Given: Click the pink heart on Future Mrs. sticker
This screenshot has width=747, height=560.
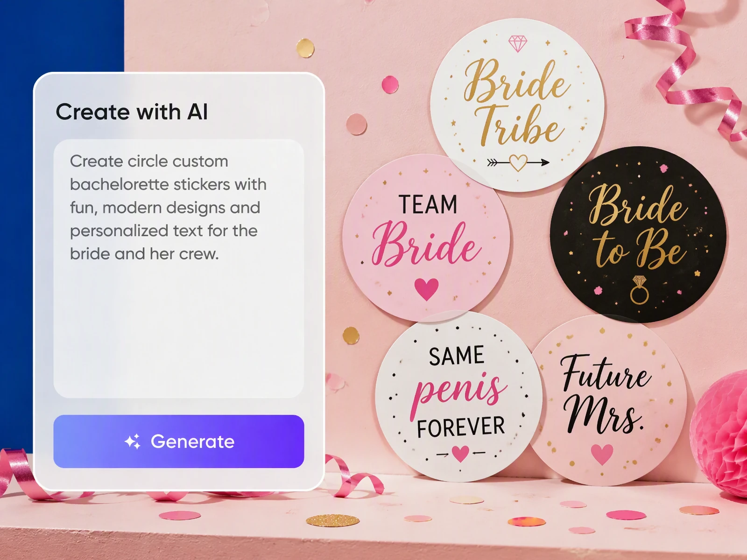Looking at the screenshot, I should click(602, 455).
